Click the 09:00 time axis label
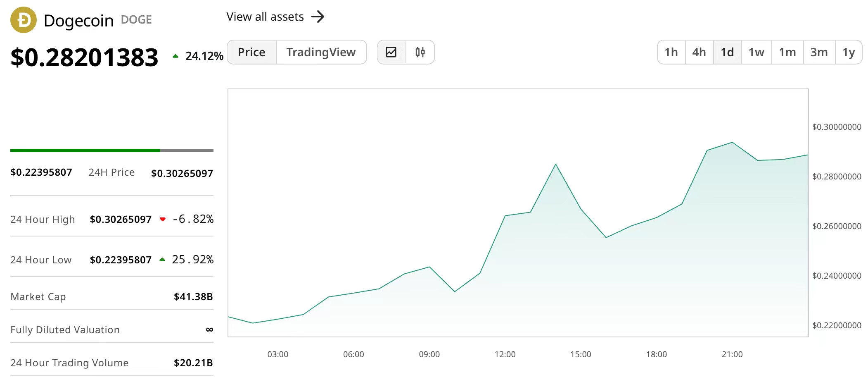Screen dimensions: 868x382 click(429, 354)
